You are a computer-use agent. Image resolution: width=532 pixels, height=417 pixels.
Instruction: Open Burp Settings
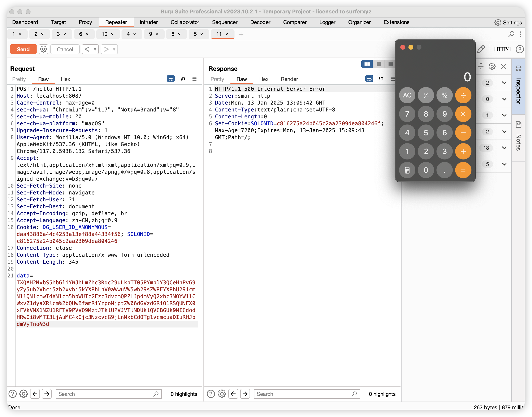pos(508,22)
